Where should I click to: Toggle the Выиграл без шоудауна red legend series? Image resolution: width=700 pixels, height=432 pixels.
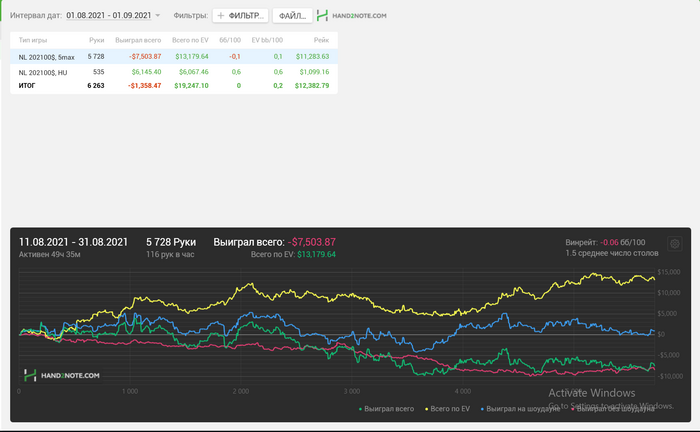pos(613,409)
